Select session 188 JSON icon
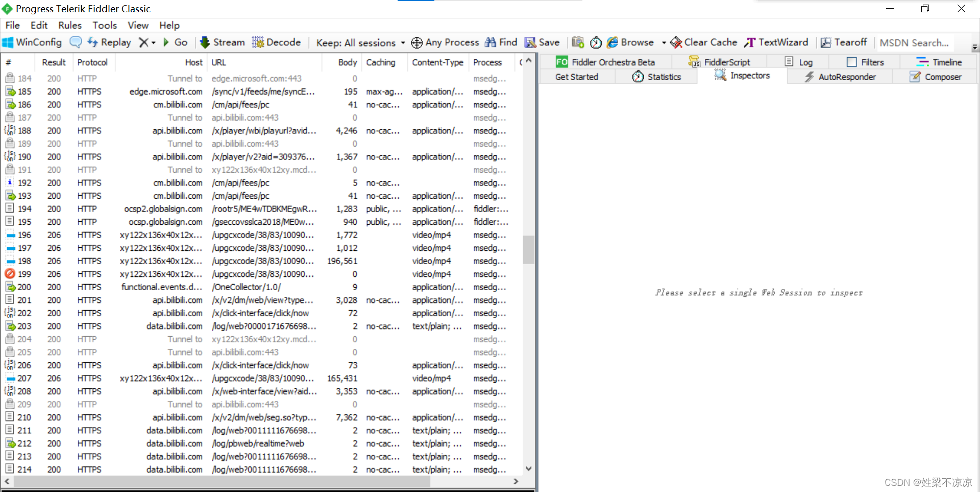 [10, 130]
